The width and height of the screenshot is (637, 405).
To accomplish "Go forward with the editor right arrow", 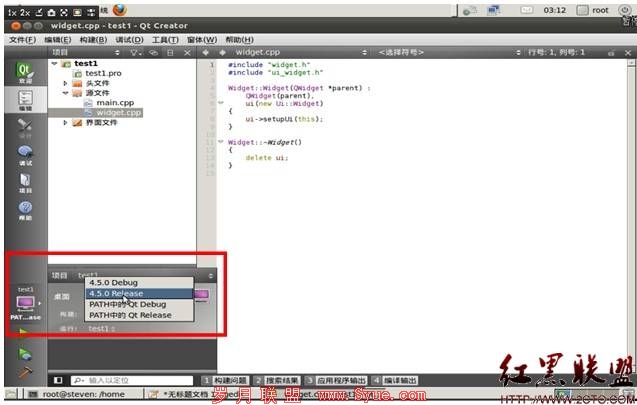I will click(x=223, y=52).
